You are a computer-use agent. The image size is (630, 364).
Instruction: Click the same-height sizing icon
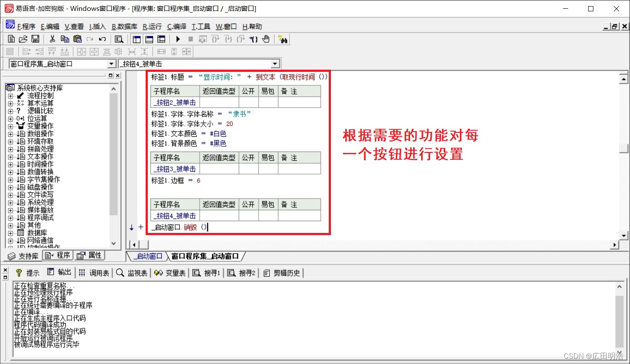click(174, 52)
